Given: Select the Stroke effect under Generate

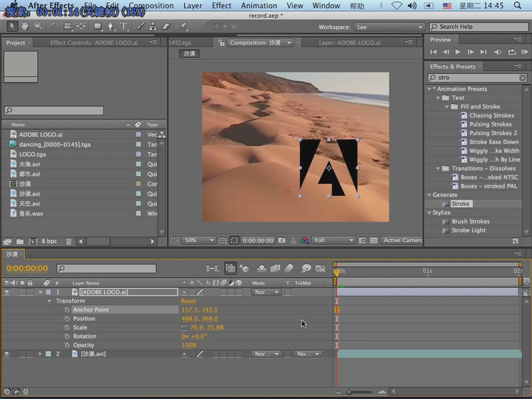Looking at the screenshot, I should point(460,204).
